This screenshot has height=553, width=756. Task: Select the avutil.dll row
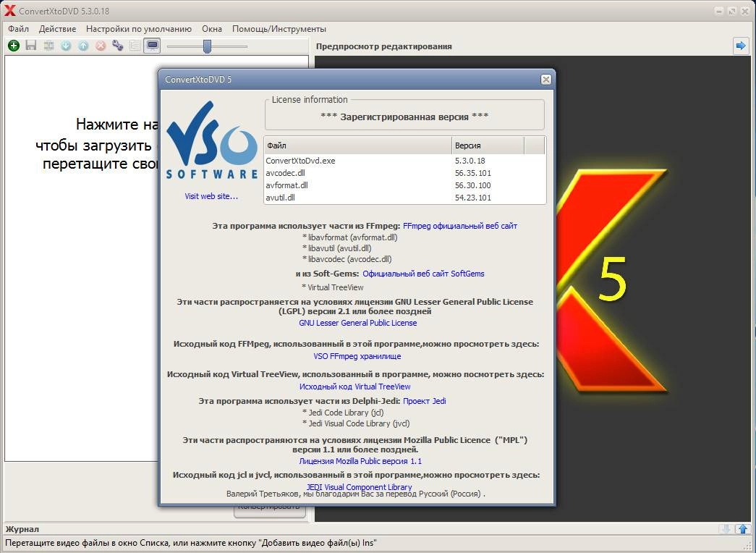click(404, 198)
